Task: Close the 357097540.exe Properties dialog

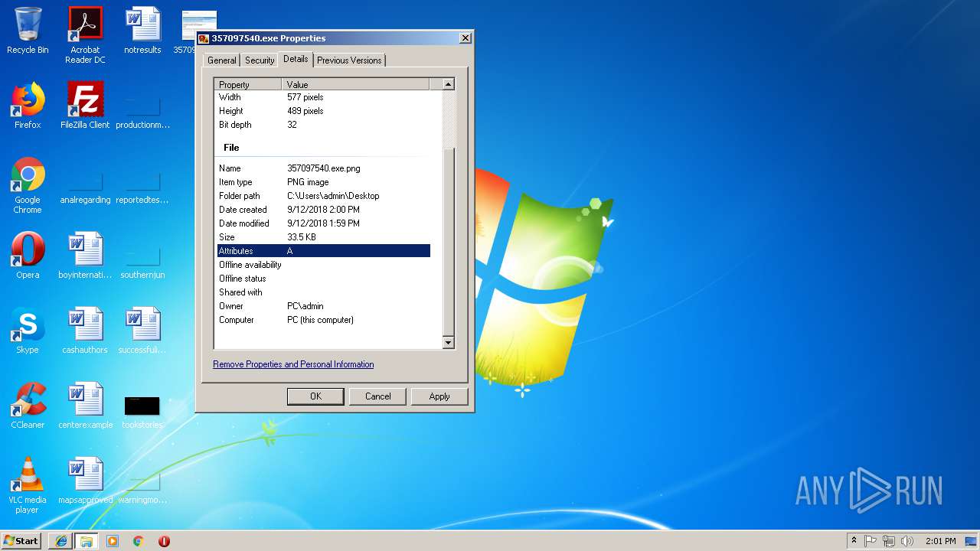Action: click(x=465, y=38)
